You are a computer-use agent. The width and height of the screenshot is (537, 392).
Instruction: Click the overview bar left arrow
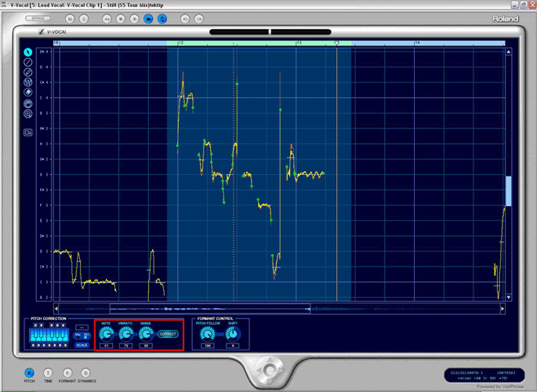coord(56,308)
